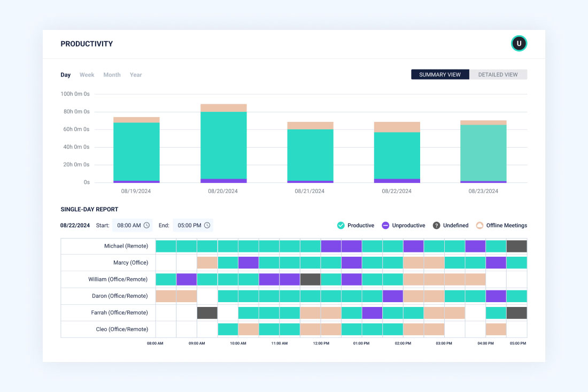
Task: Click the Year period option
Action: pos(136,74)
